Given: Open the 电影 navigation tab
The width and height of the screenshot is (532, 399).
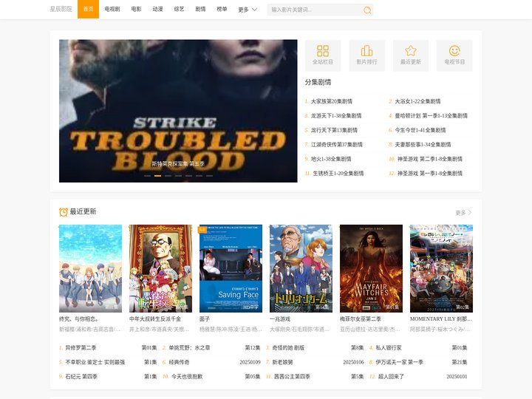Looking at the screenshot, I should (137, 9).
